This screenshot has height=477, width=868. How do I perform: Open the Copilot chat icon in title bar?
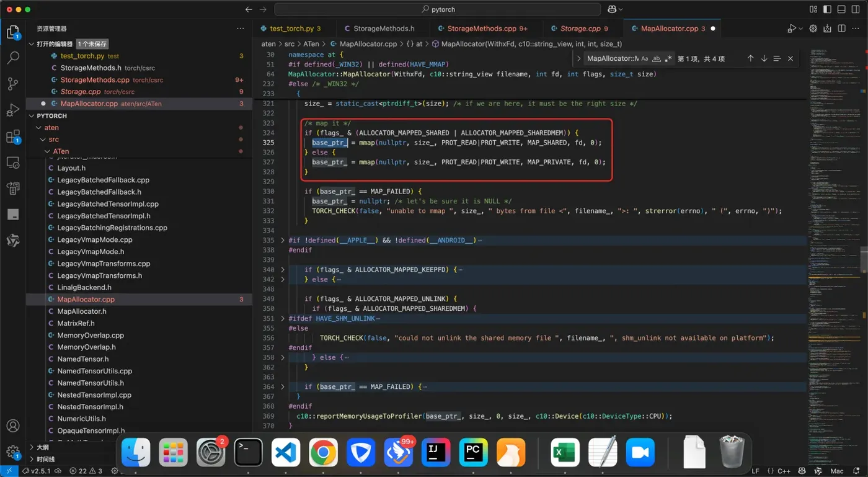pos(612,9)
